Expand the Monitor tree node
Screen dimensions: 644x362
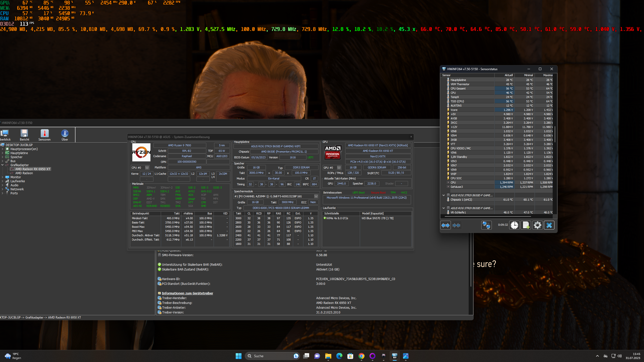click(3, 177)
